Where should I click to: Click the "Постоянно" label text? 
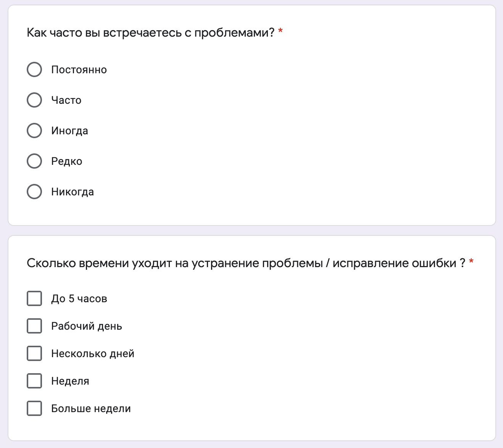[x=79, y=70]
